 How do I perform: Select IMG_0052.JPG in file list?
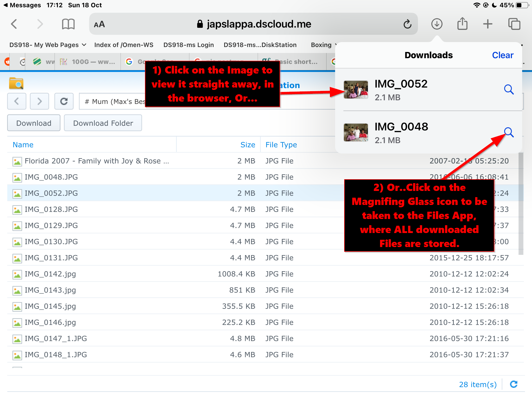[x=265, y=193]
